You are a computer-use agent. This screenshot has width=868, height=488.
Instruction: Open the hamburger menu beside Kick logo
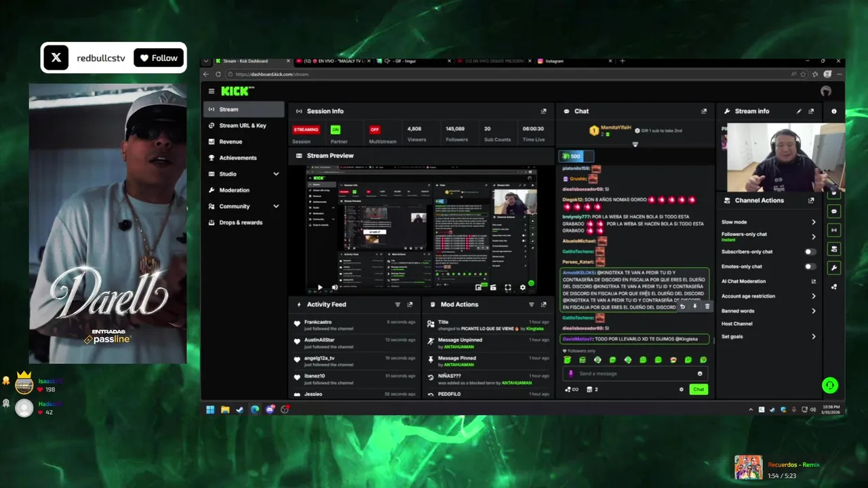point(212,91)
